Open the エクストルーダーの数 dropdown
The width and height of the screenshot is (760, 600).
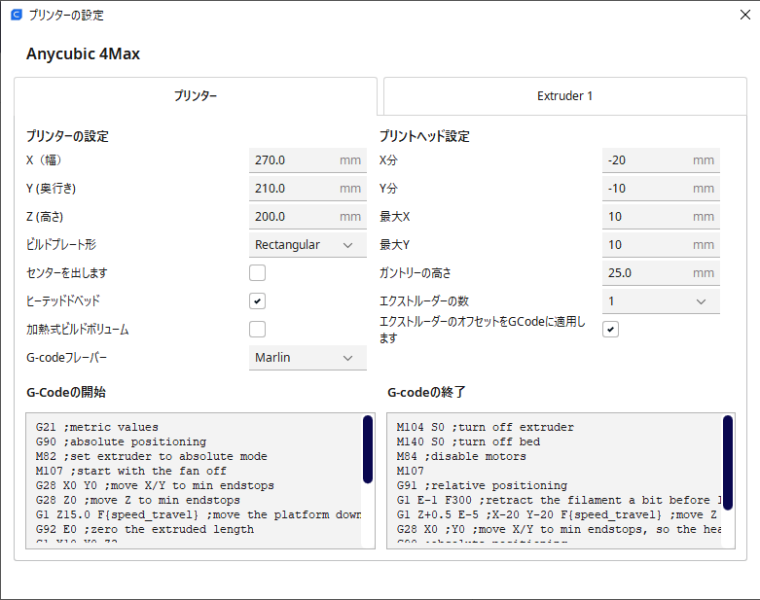pos(661,301)
